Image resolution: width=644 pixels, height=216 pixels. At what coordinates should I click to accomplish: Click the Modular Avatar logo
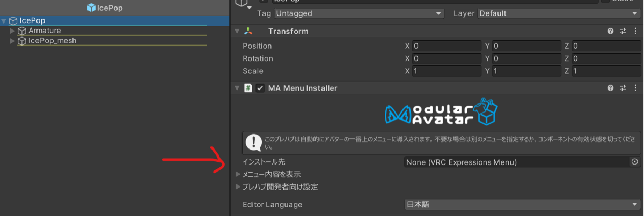[442, 111]
